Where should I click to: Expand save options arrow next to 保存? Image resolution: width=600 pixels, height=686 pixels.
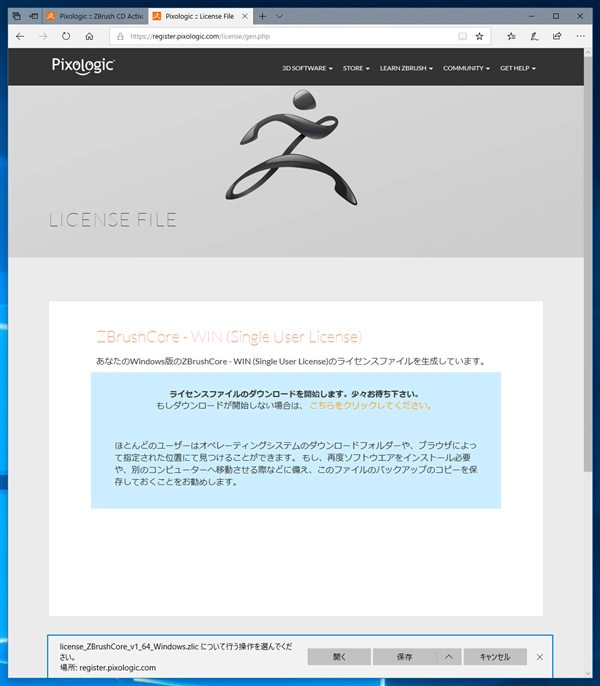click(449, 657)
